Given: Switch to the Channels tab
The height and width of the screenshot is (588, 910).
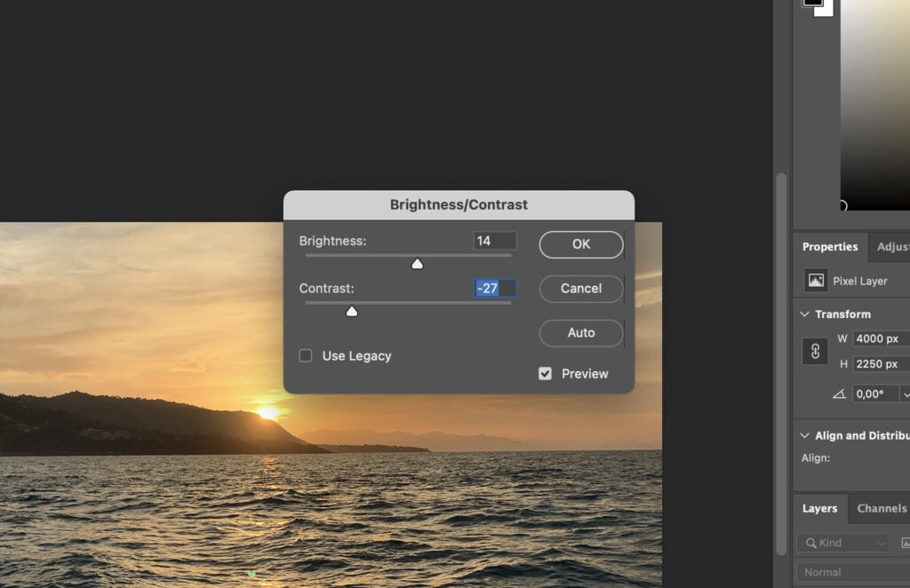Looking at the screenshot, I should pyautogui.click(x=881, y=508).
